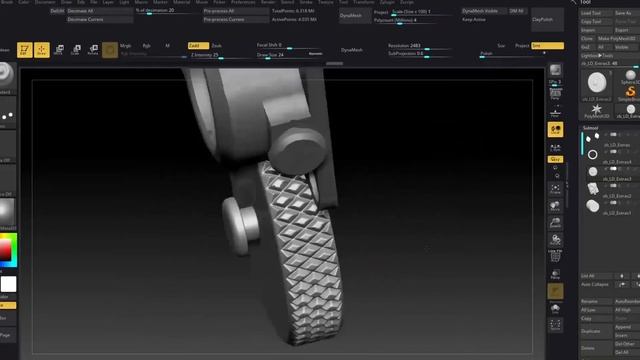Click Decimate Current button
This screenshot has height=360, width=640.
click(x=100, y=19)
